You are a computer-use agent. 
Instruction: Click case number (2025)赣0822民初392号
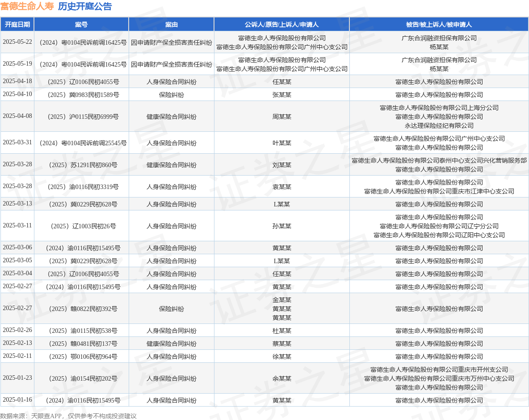tap(82, 309)
